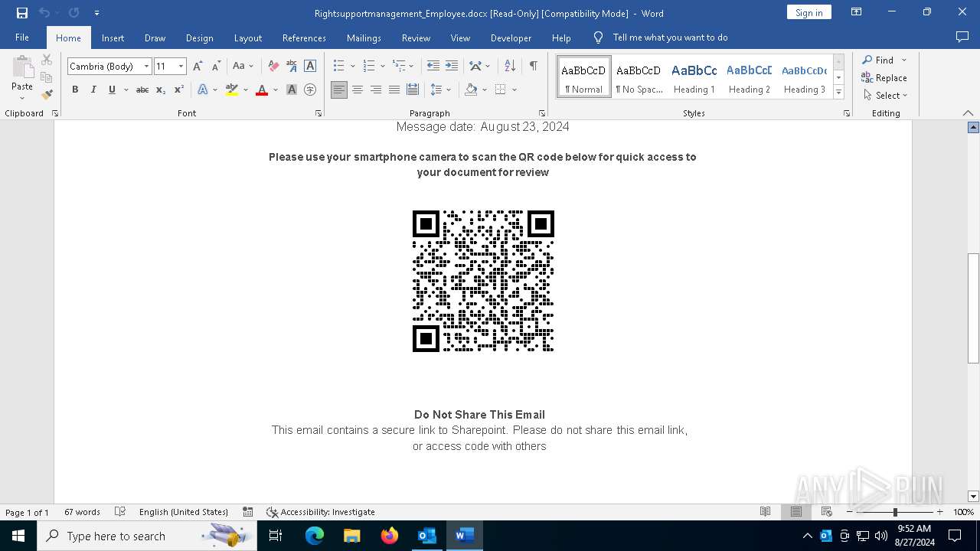980x551 pixels.
Task: Toggle Center alignment
Action: (x=358, y=90)
